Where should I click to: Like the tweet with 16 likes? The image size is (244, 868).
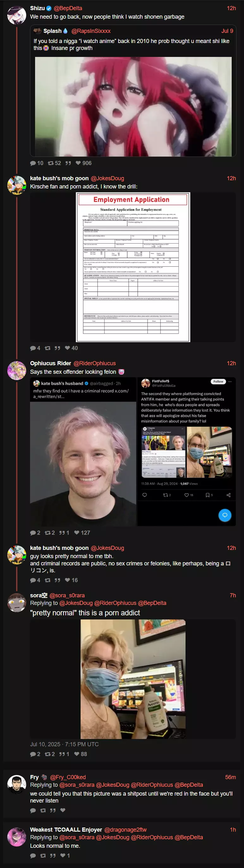point(71,580)
